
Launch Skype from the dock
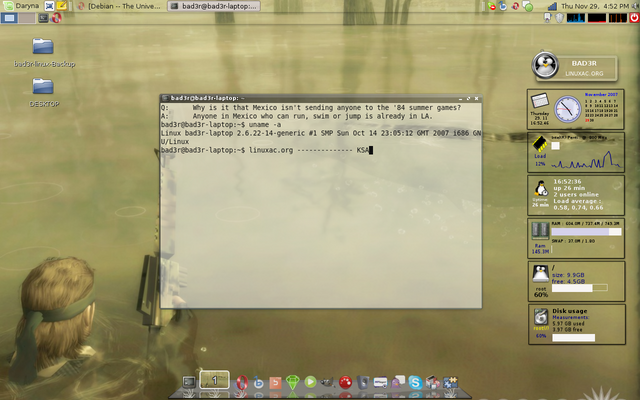pos(415,382)
